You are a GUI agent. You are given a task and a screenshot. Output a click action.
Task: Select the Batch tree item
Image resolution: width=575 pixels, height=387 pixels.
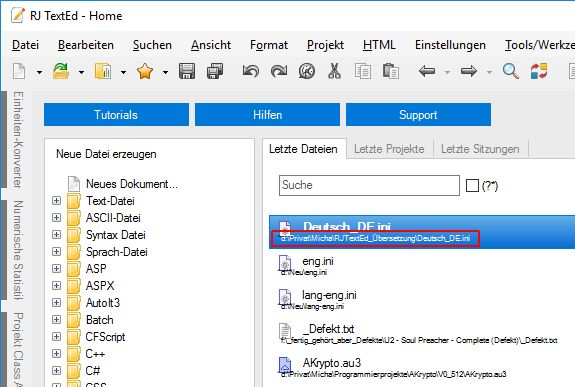[x=99, y=320]
